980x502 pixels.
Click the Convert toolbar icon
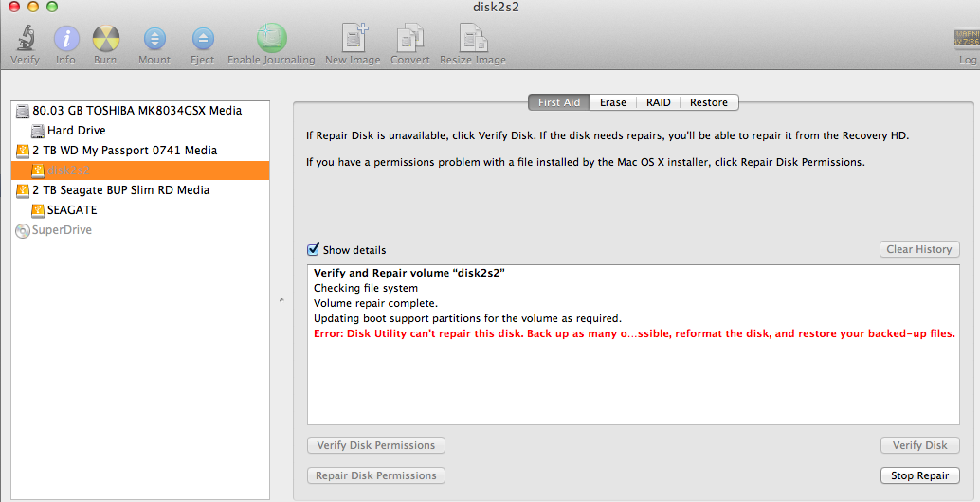coord(410,39)
